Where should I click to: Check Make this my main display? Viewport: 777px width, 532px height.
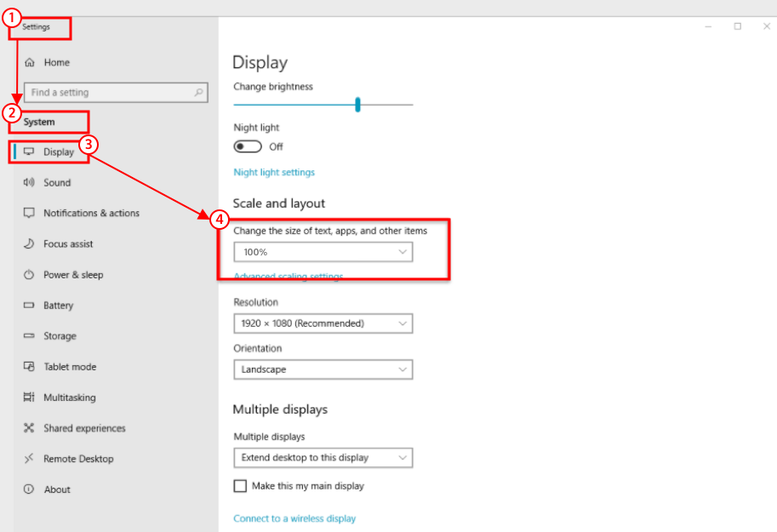click(x=240, y=486)
